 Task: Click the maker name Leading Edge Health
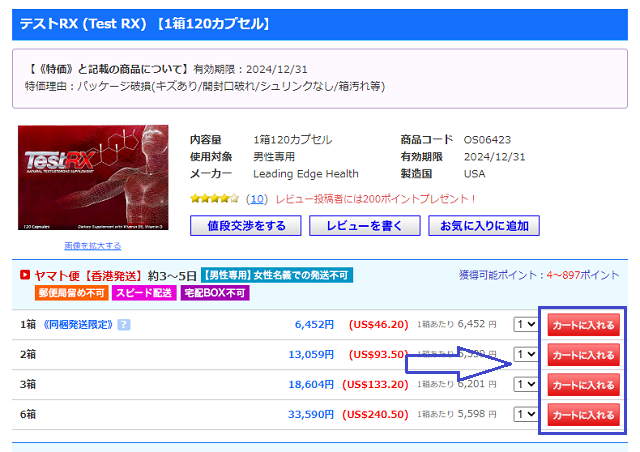point(306,174)
